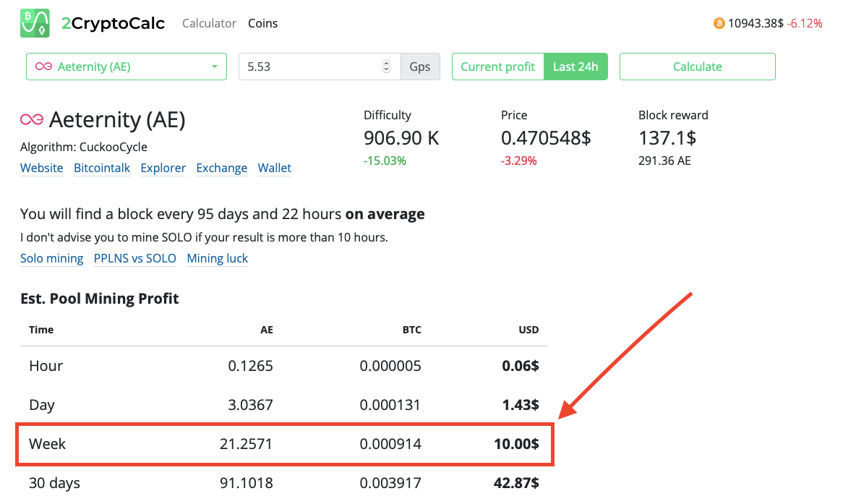Click the hashrate input field showing 5.53
Screen dimensions: 856x504
[x=311, y=67]
